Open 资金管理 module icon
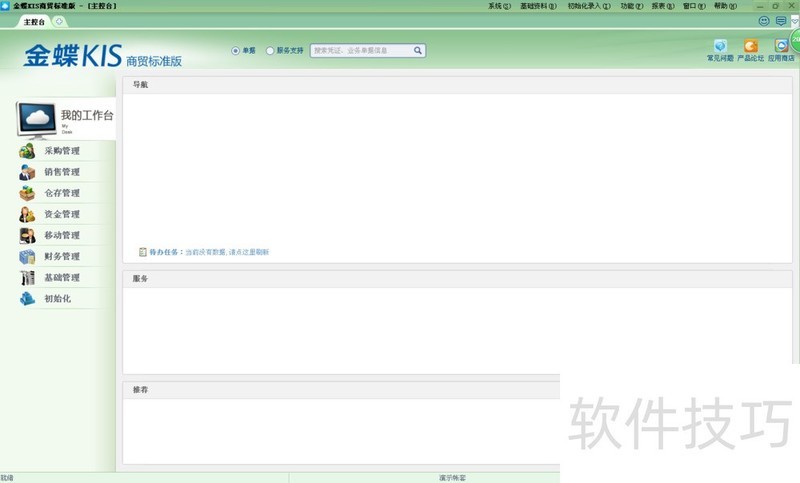Viewport: 800px width, 483px height. coord(27,214)
